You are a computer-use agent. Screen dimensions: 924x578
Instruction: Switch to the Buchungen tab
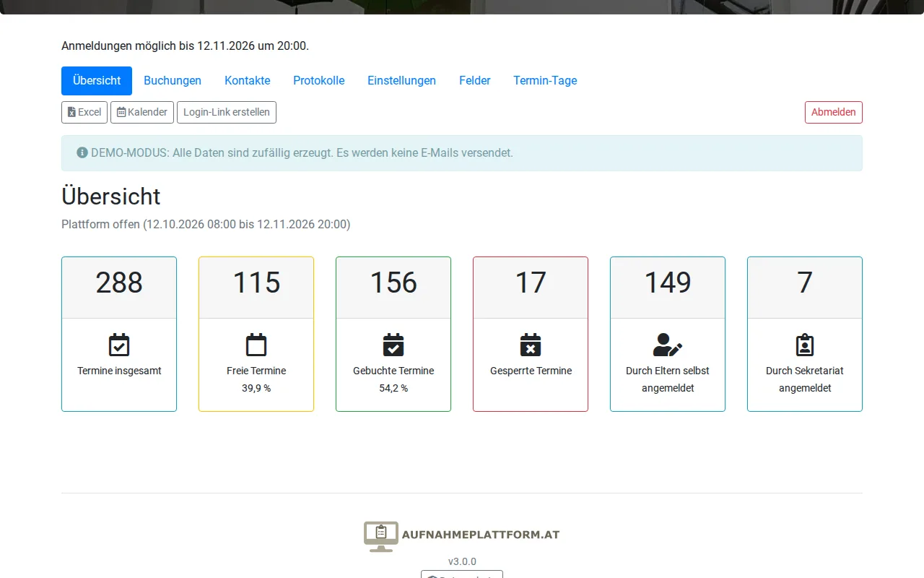click(173, 81)
